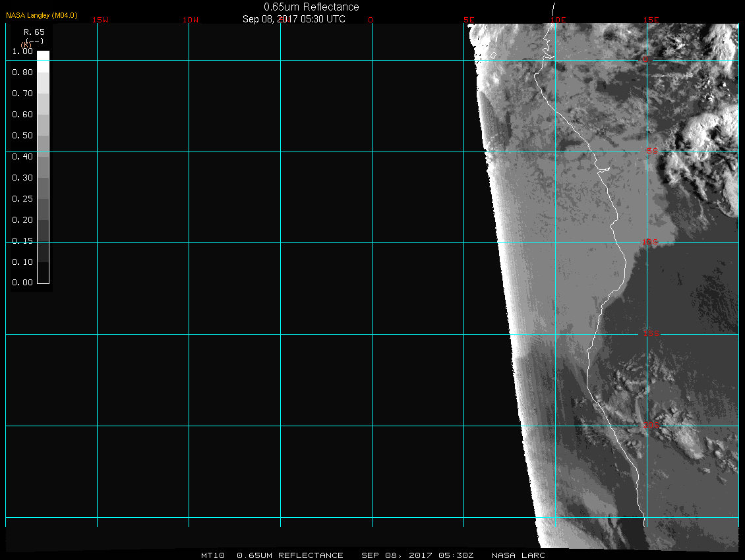Click the 10W longitude label
This screenshot has height=560, width=745.
point(191,20)
